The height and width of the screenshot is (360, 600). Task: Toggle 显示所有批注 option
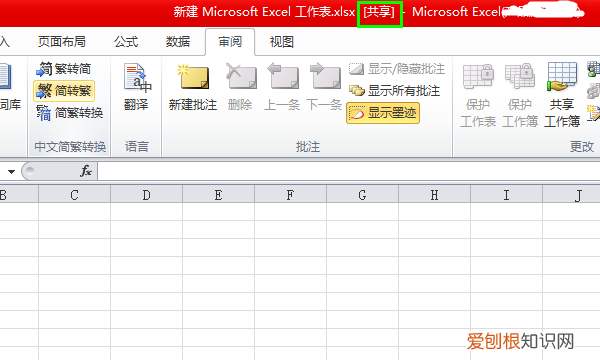[x=394, y=91]
